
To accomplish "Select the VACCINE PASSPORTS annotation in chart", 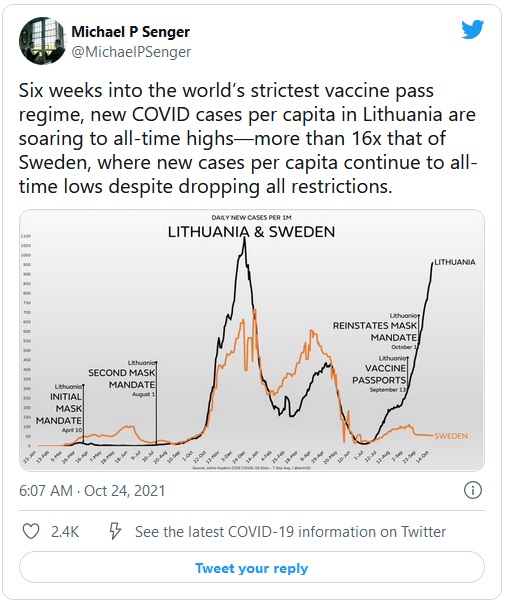I will click(x=379, y=374).
